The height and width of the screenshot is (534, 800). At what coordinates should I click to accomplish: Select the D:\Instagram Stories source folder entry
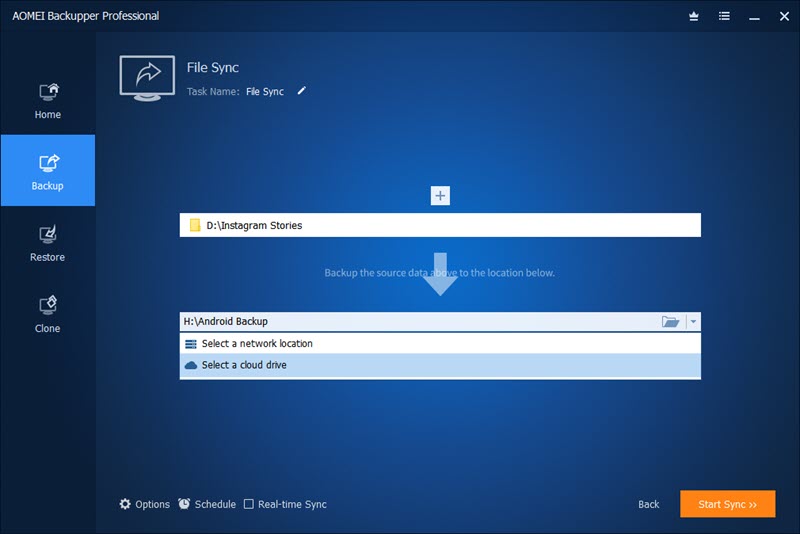(x=440, y=225)
